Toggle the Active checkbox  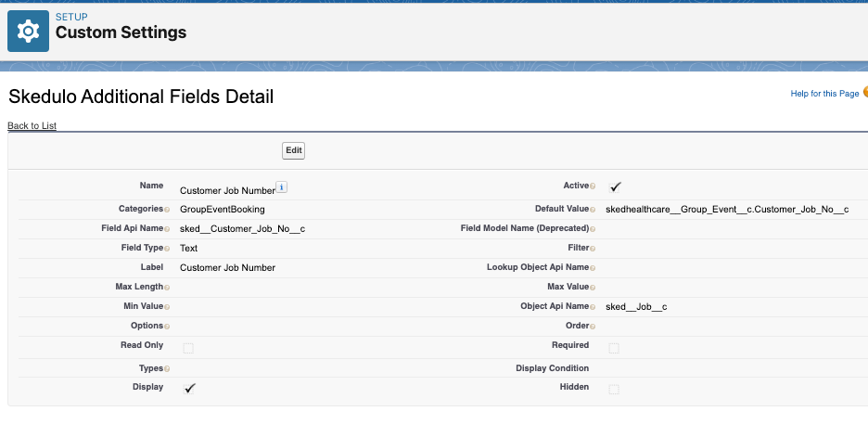615,187
